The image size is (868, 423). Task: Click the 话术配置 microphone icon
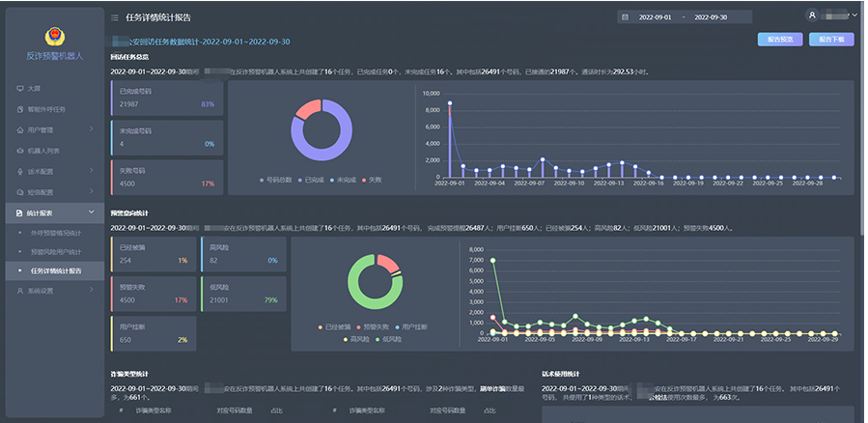20,171
